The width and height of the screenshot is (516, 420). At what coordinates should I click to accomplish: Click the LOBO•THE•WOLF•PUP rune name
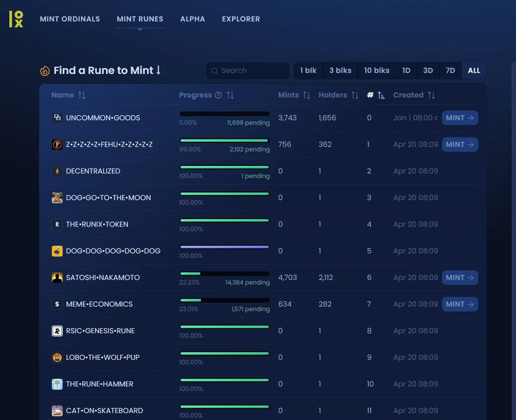[103, 358]
